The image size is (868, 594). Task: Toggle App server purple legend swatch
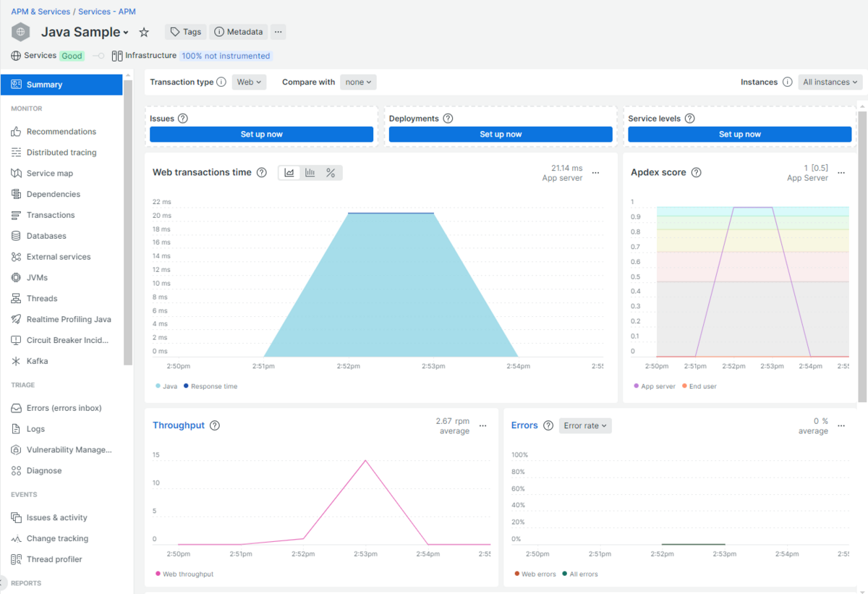637,386
